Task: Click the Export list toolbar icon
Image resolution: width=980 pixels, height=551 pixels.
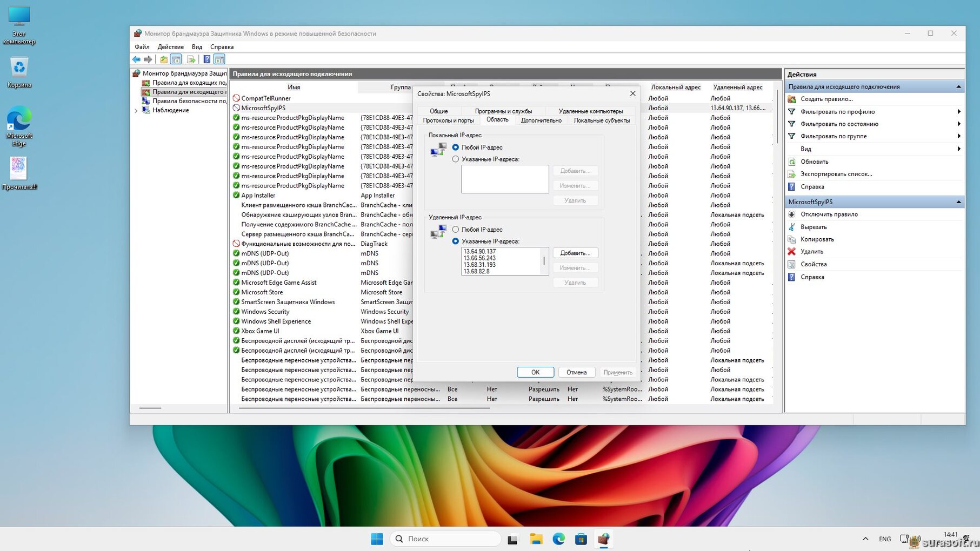Action: coord(191,59)
